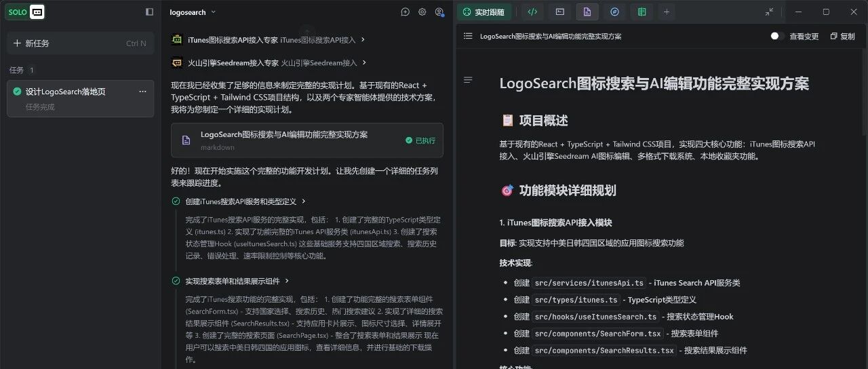Switch to the code editor tab icon

click(x=533, y=12)
